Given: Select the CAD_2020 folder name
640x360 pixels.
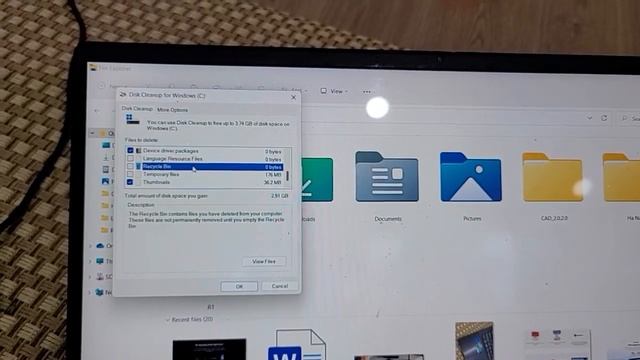Looking at the screenshot, I should point(554,218).
